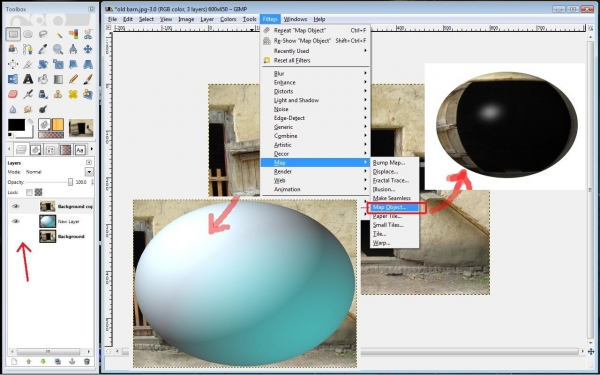Open the Layers panel configuration menu arrow
Screen dimensions: 600x375
pos(89,162)
